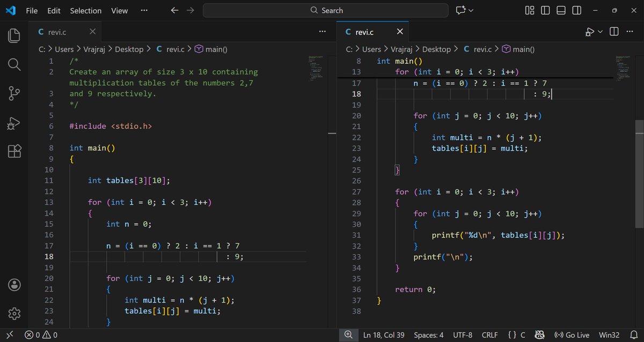Open Desktop breadcrumb in left editor
Screen dimensions: 644x342
click(129, 49)
